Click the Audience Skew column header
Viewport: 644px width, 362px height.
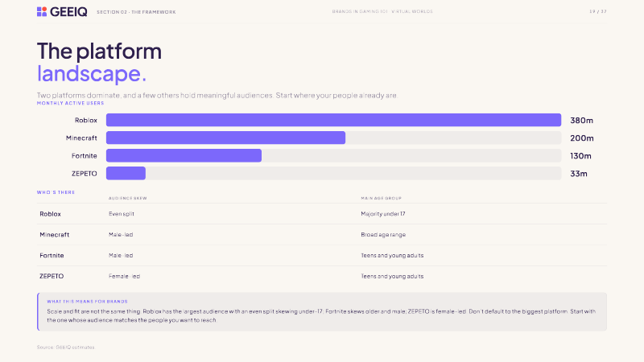click(x=128, y=198)
